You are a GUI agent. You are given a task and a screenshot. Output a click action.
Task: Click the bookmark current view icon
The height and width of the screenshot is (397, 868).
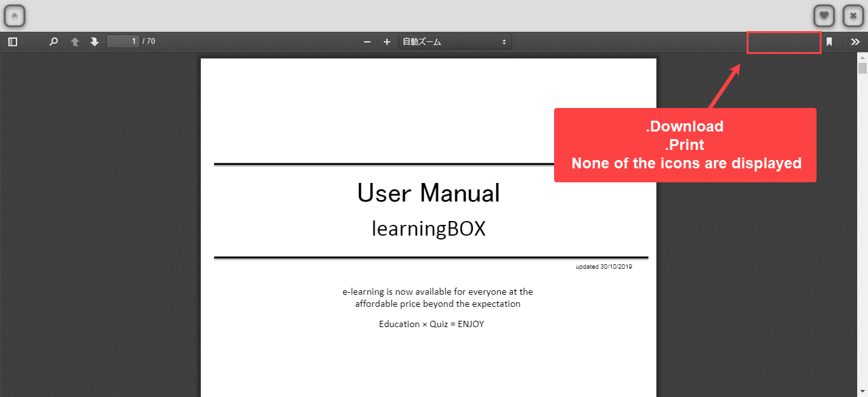[829, 42]
